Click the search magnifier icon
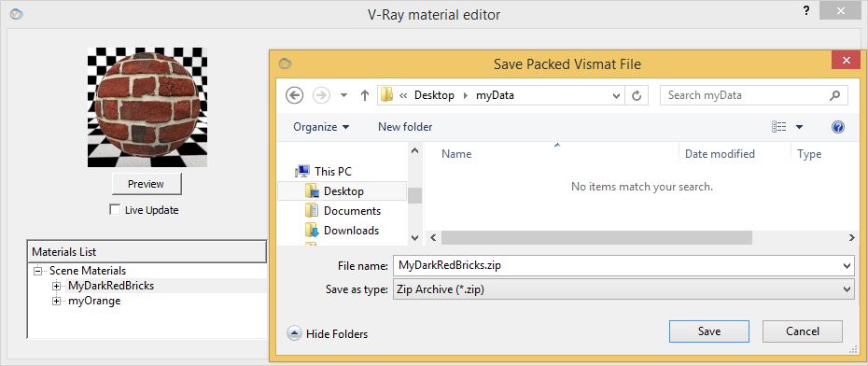 point(834,95)
